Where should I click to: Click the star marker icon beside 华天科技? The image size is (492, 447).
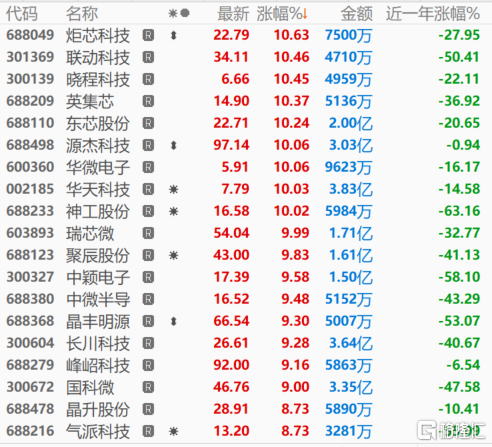(x=173, y=189)
